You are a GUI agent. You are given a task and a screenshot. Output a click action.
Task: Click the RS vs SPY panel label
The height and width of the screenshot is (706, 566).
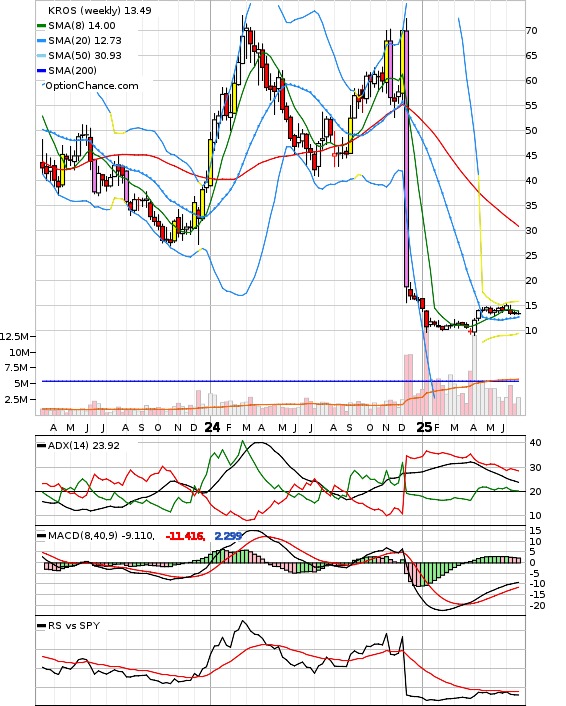pos(74,626)
